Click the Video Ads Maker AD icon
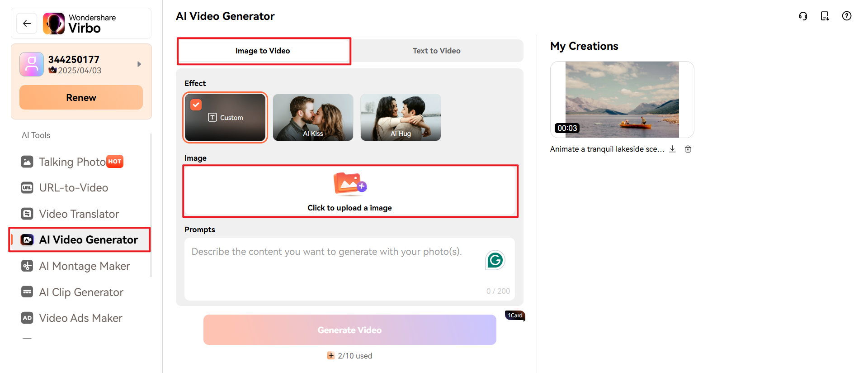The width and height of the screenshot is (868, 373). tap(27, 318)
